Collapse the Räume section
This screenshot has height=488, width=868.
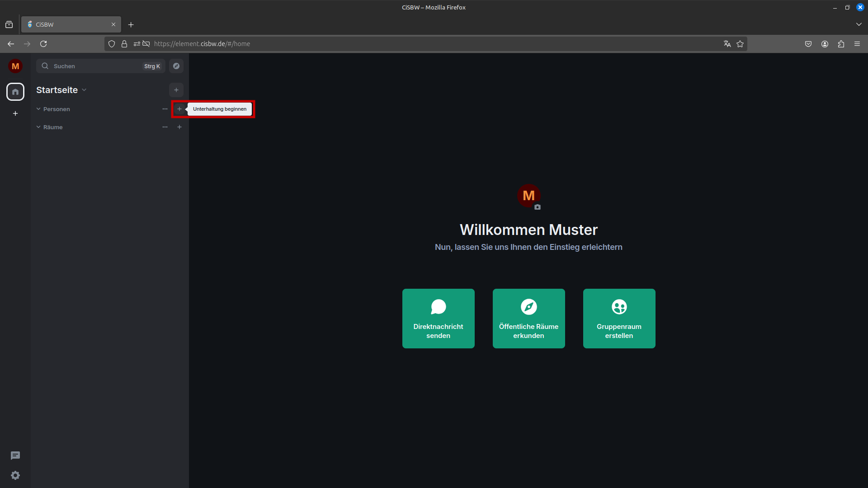tap(38, 127)
